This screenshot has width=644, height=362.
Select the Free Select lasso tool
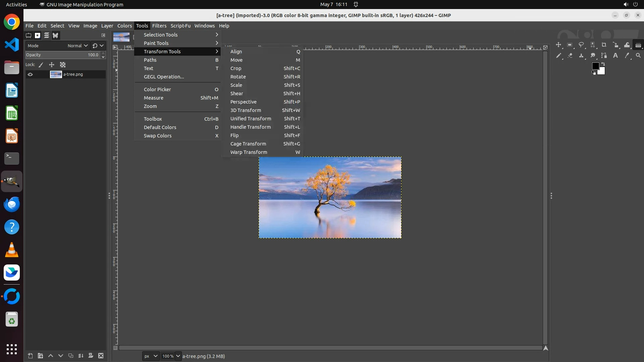click(x=581, y=45)
